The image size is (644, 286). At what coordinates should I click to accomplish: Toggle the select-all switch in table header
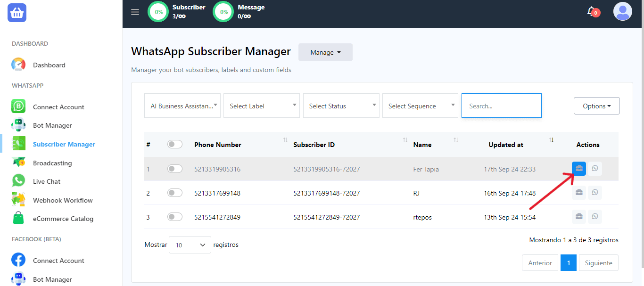click(x=175, y=145)
